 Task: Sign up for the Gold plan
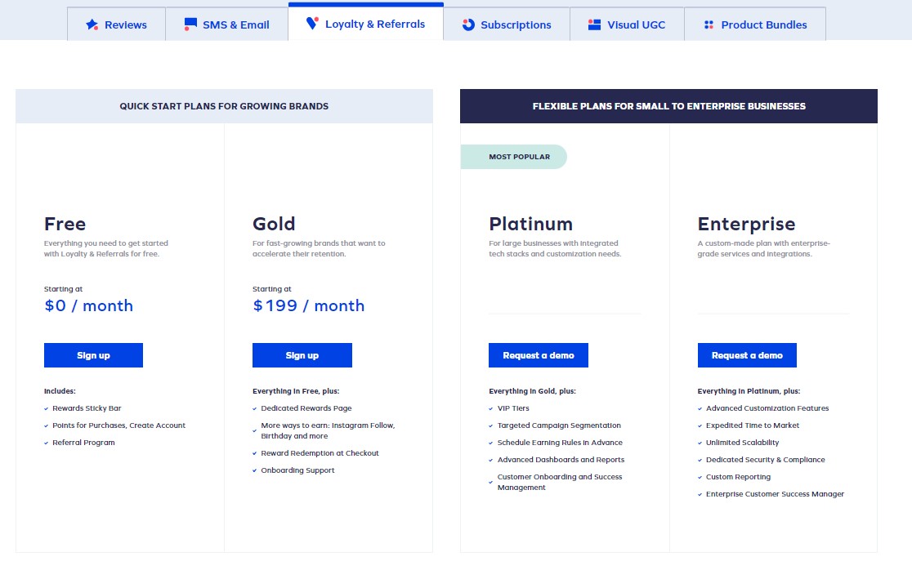pyautogui.click(x=302, y=354)
